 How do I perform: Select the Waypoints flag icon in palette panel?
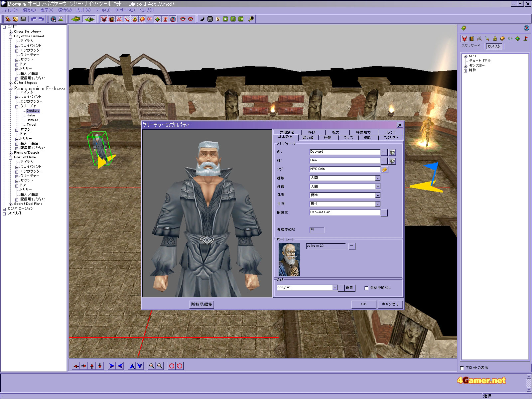tap(525, 39)
